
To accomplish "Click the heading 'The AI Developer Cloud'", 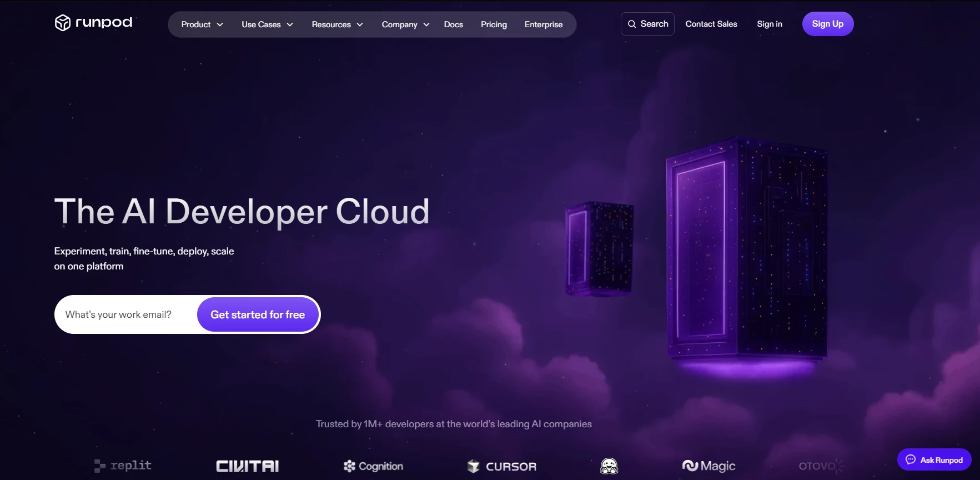I will [242, 212].
